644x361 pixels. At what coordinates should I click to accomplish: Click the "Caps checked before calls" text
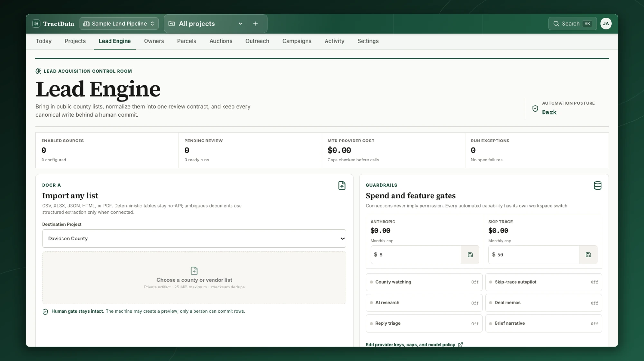[x=353, y=160]
